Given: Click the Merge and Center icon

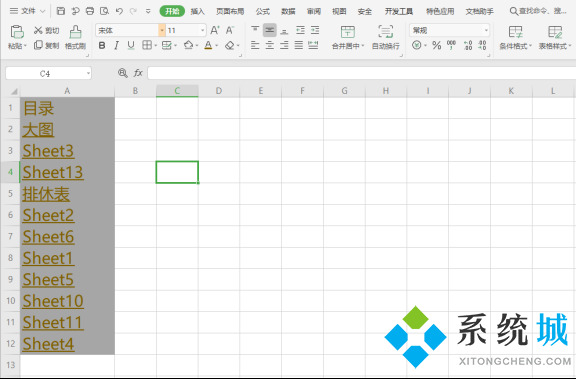Looking at the screenshot, I should point(348,32).
